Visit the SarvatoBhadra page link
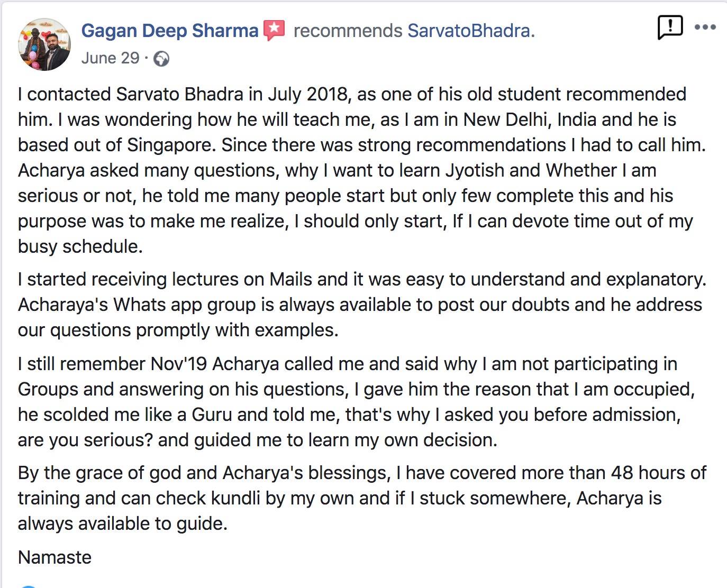The width and height of the screenshot is (727, 588). pos(469,31)
